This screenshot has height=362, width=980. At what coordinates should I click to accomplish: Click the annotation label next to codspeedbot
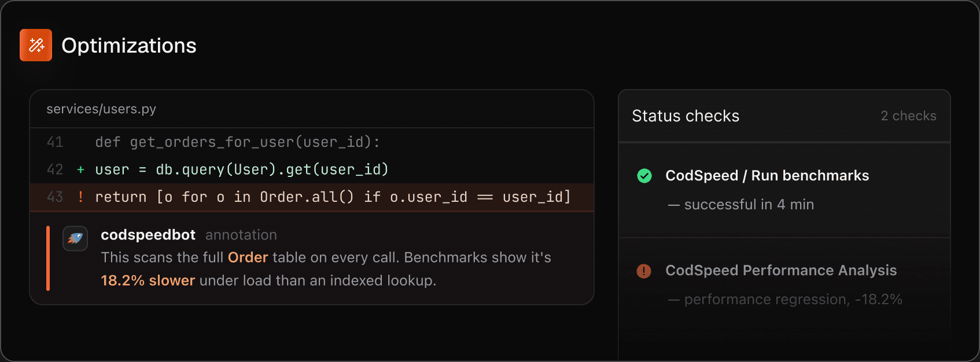(241, 235)
